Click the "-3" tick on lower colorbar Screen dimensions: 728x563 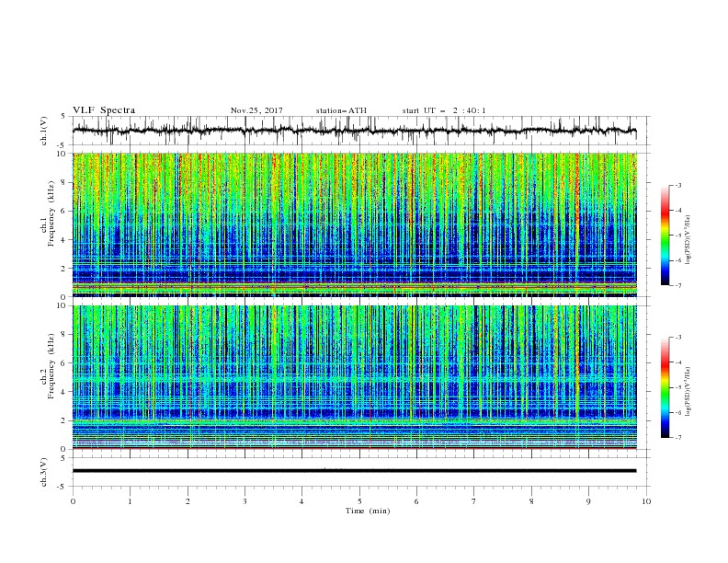coord(677,338)
